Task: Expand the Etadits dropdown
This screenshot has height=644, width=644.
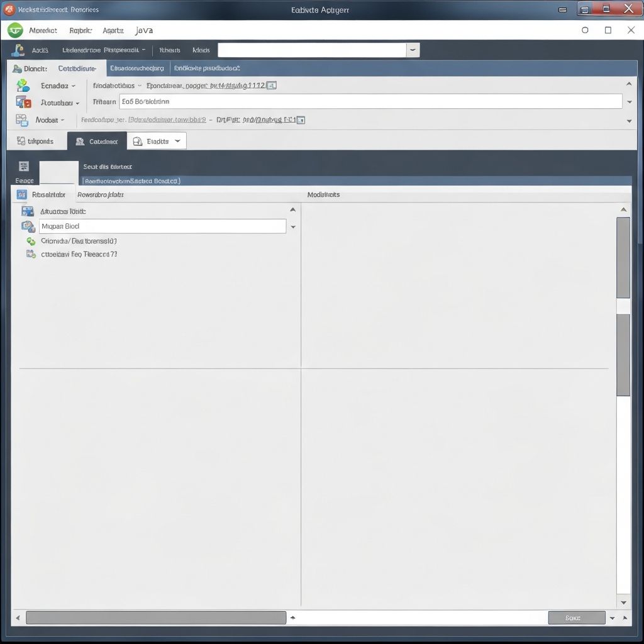Action: click(177, 142)
